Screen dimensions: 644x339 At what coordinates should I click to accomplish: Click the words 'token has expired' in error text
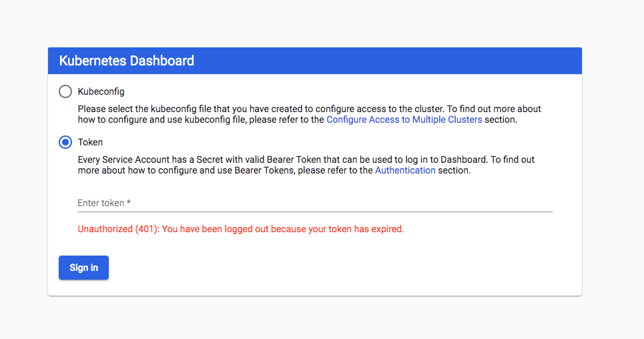366,229
